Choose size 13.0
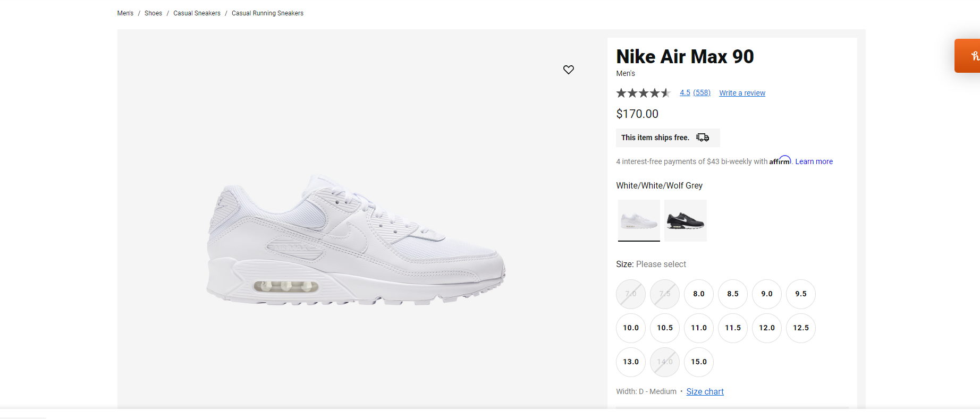Viewport: 980px width, 419px height. click(x=631, y=362)
